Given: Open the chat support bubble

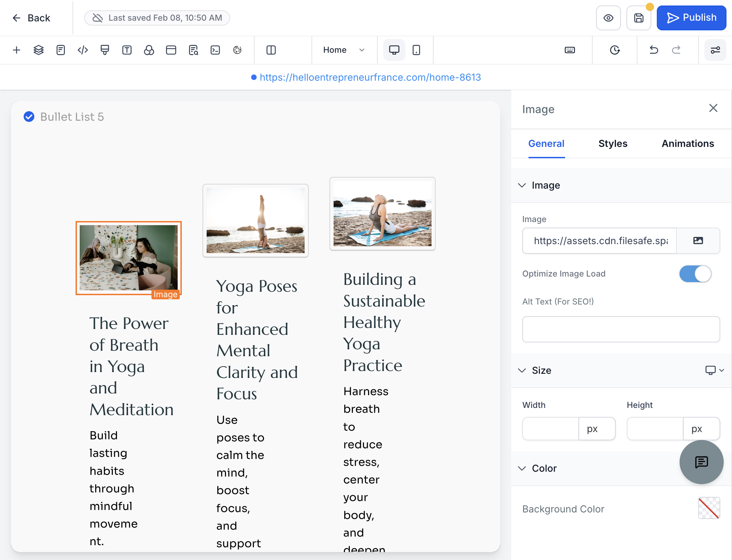Looking at the screenshot, I should (x=702, y=462).
